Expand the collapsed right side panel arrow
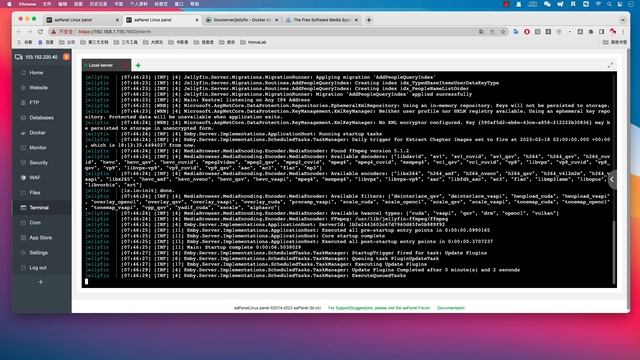 [x=612, y=179]
